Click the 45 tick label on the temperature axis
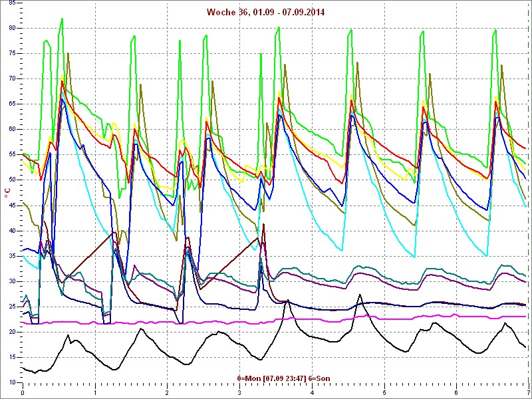Screen dimensions: 532x399 click(11, 205)
